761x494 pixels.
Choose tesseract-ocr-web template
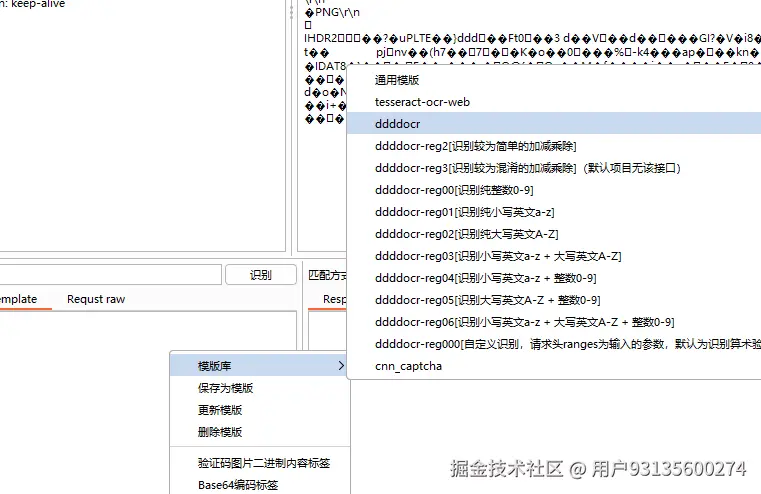coord(554,102)
